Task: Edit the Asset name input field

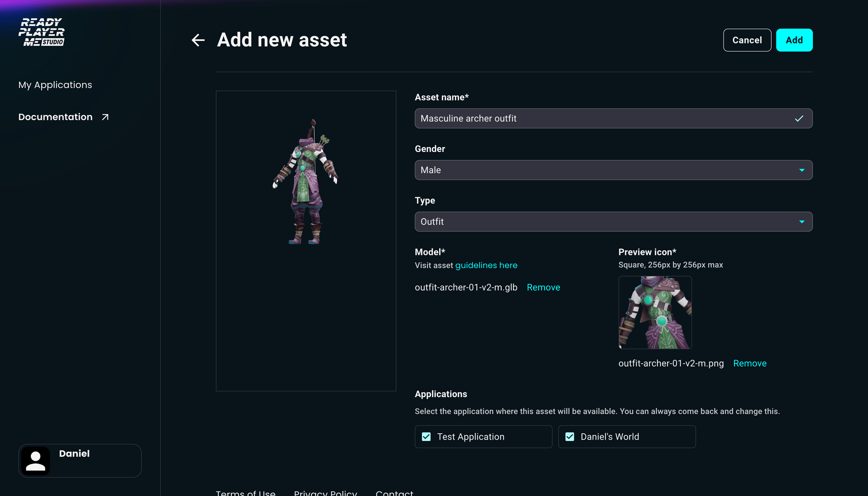Action: (x=564, y=118)
